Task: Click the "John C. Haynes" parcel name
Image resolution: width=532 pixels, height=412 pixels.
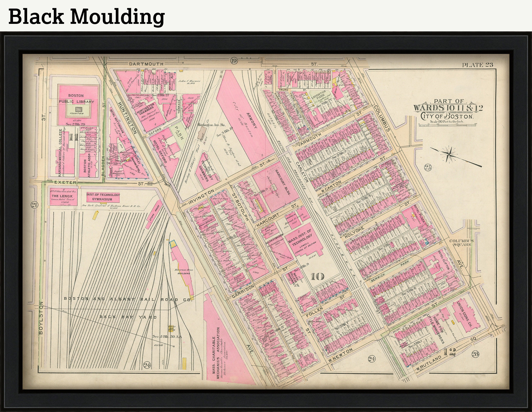Action: coord(189,82)
